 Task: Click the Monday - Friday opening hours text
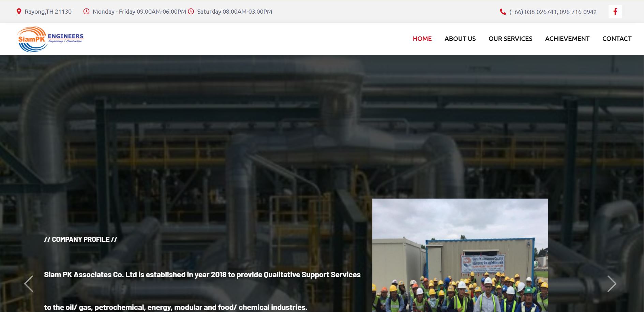tap(139, 12)
